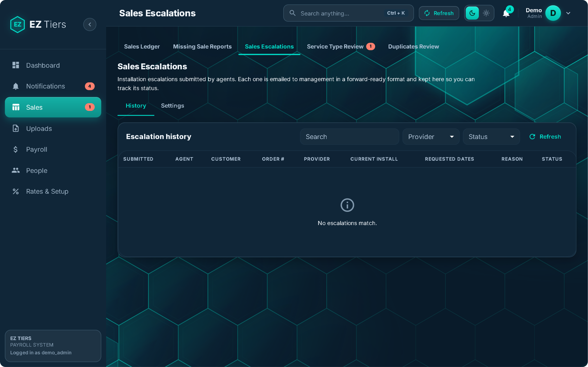Screen dimensions: 588x367
Task: Click the info icon in the empty table
Action: click(347, 205)
